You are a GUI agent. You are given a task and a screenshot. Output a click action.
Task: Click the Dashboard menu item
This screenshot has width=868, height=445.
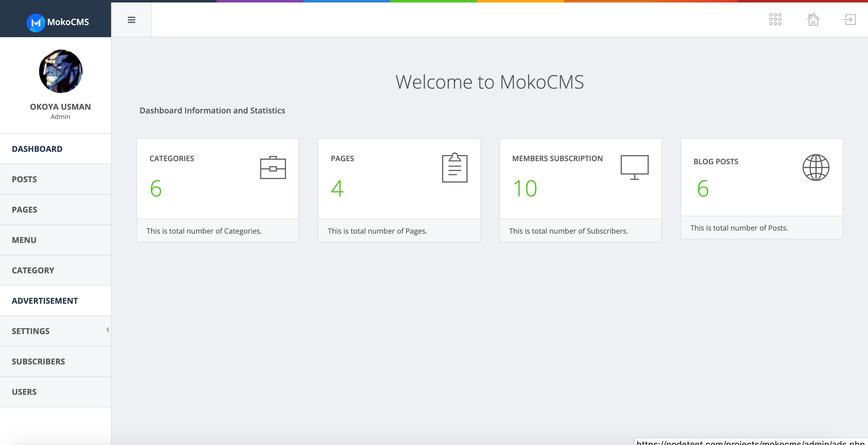37,149
